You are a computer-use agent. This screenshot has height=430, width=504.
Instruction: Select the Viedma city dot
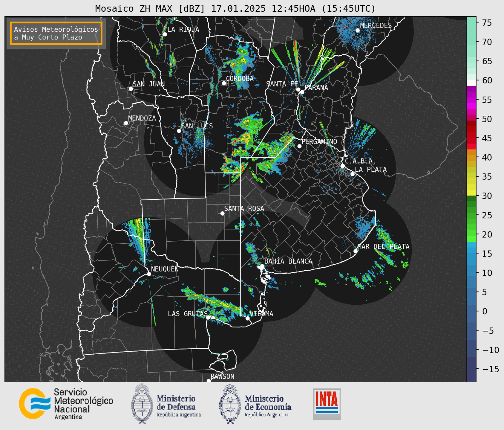pos(248,318)
